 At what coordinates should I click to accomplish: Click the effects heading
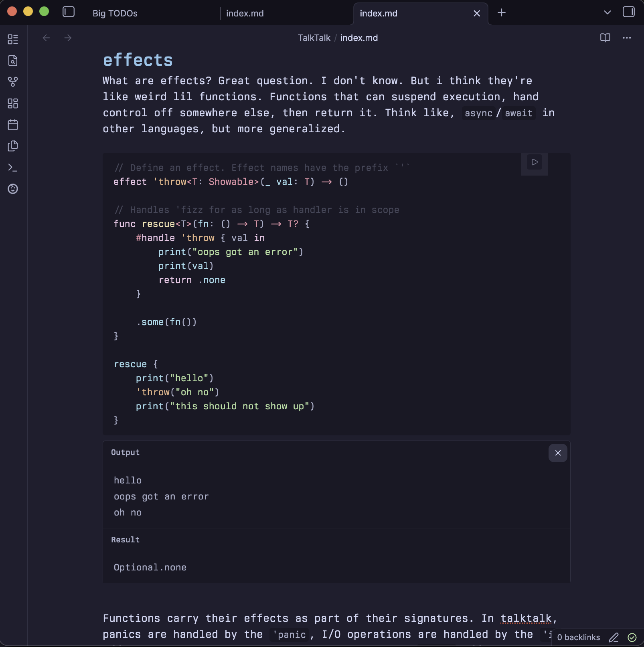pos(138,60)
